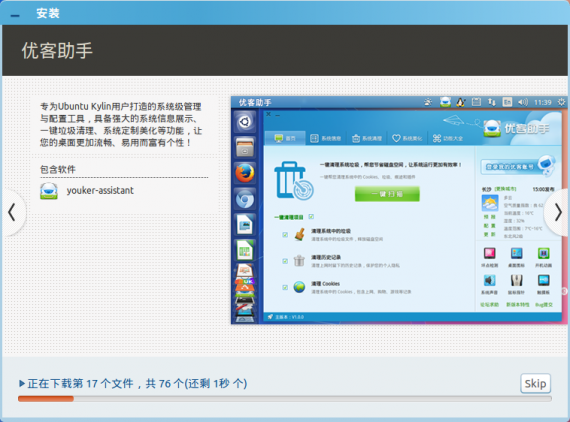Click the penguin tray icon in the top panel
Screen dimensions: 570x422
(x=461, y=102)
